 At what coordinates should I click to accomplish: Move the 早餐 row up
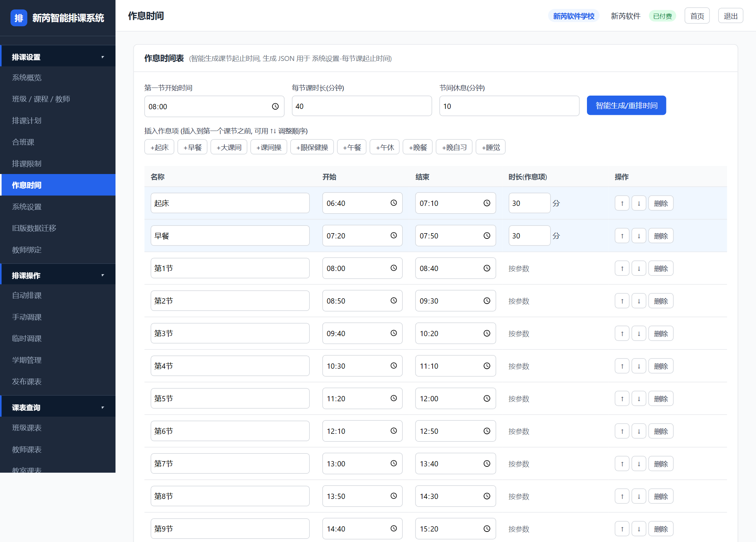pyautogui.click(x=622, y=236)
